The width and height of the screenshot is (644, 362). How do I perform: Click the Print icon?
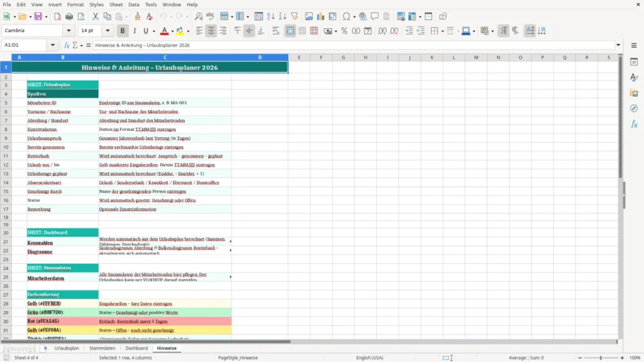click(69, 16)
